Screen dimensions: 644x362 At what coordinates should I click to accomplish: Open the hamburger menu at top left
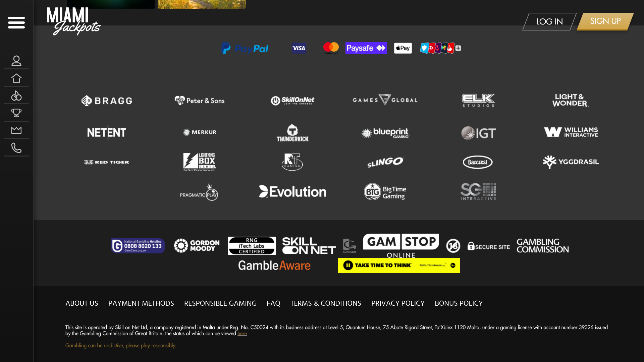(16, 22)
